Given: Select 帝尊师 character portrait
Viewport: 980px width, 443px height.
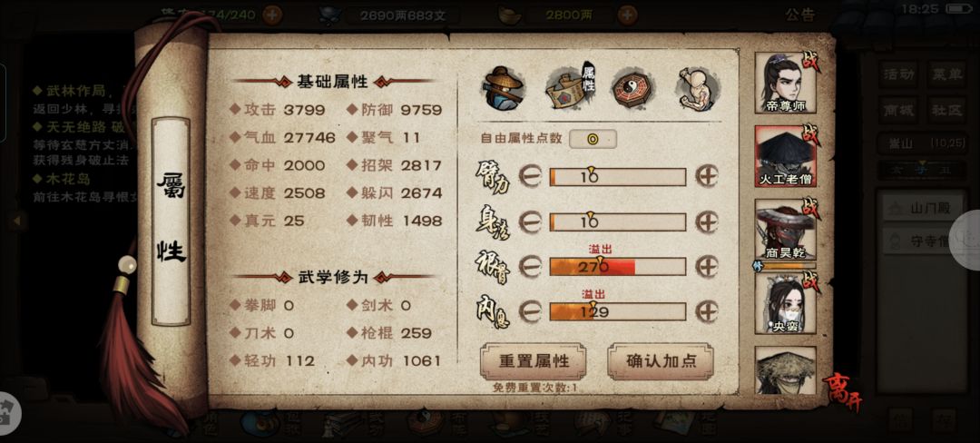Looking at the screenshot, I should pos(785,84).
